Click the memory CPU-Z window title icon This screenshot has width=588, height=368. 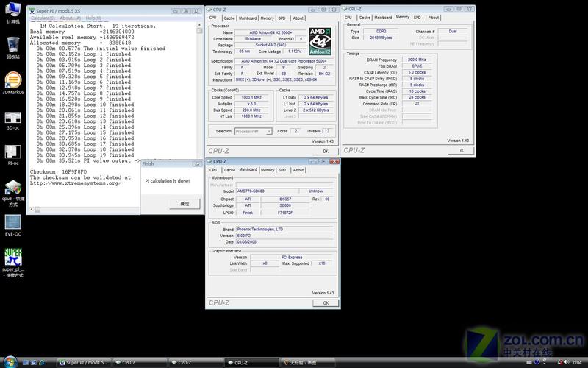345,9
